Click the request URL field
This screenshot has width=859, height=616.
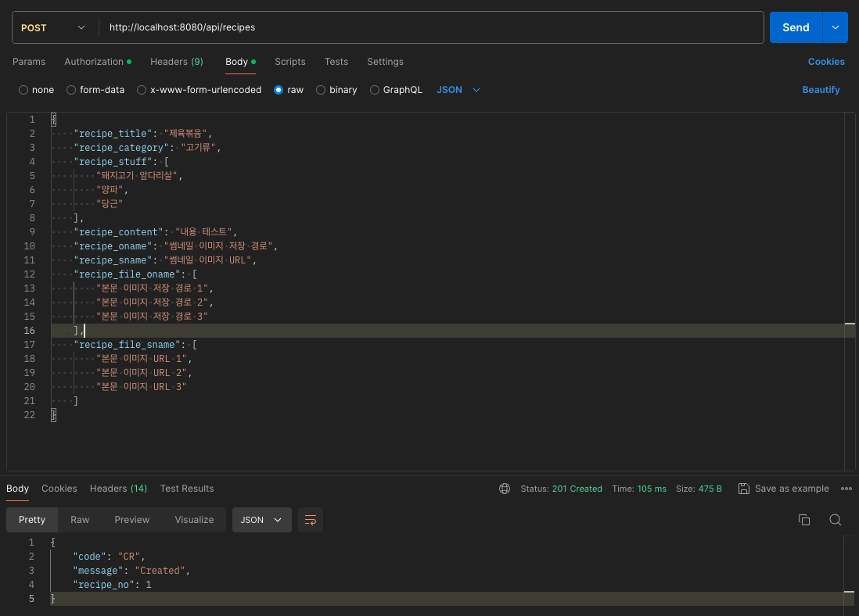430,27
